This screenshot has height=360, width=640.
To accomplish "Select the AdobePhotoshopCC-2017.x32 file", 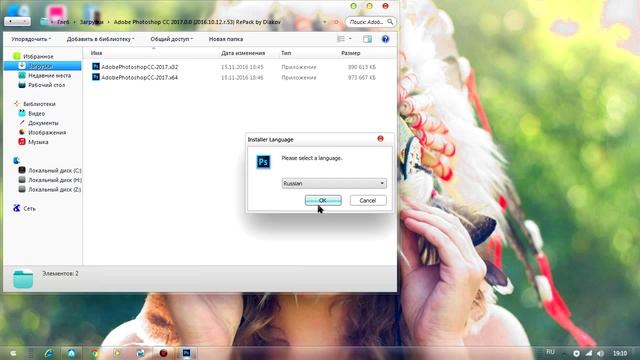I will coord(140,67).
